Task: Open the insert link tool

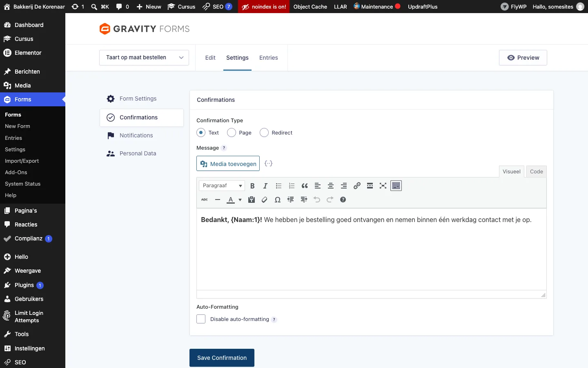Action: click(x=357, y=186)
